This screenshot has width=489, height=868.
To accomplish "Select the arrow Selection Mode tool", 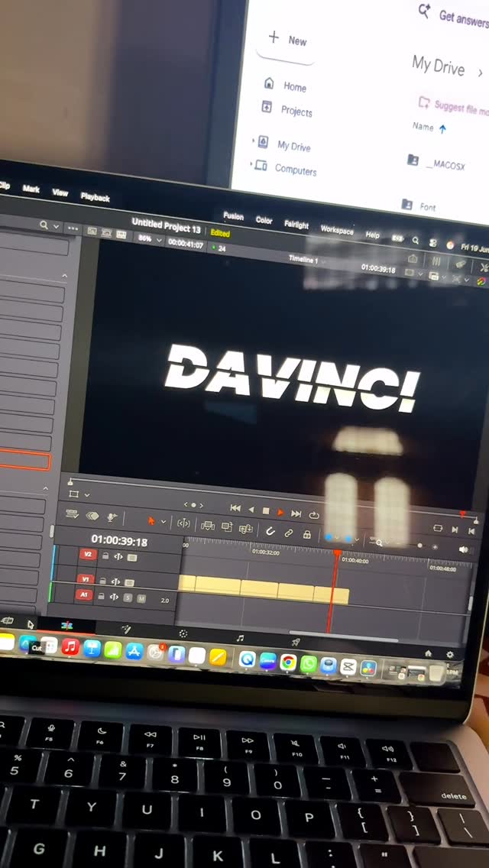I will pyautogui.click(x=151, y=521).
